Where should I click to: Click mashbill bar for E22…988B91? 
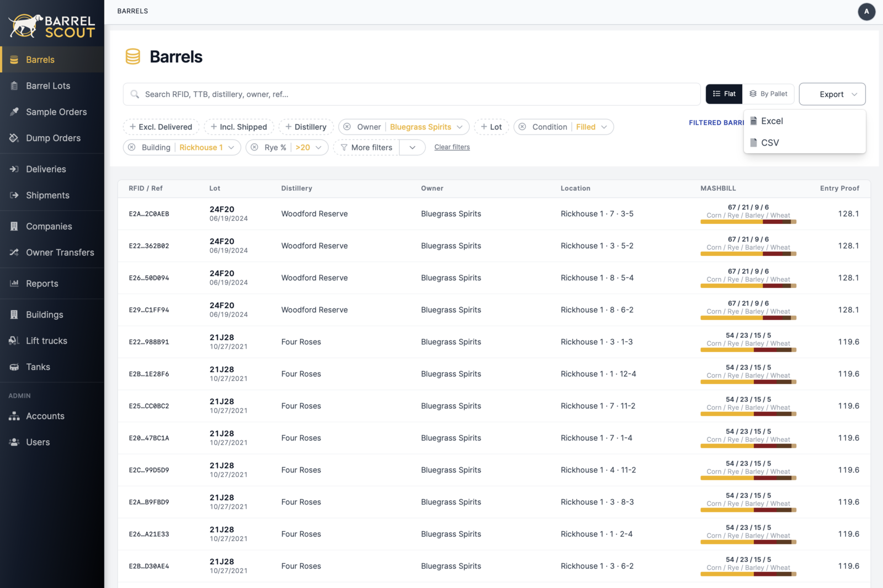[748, 350]
